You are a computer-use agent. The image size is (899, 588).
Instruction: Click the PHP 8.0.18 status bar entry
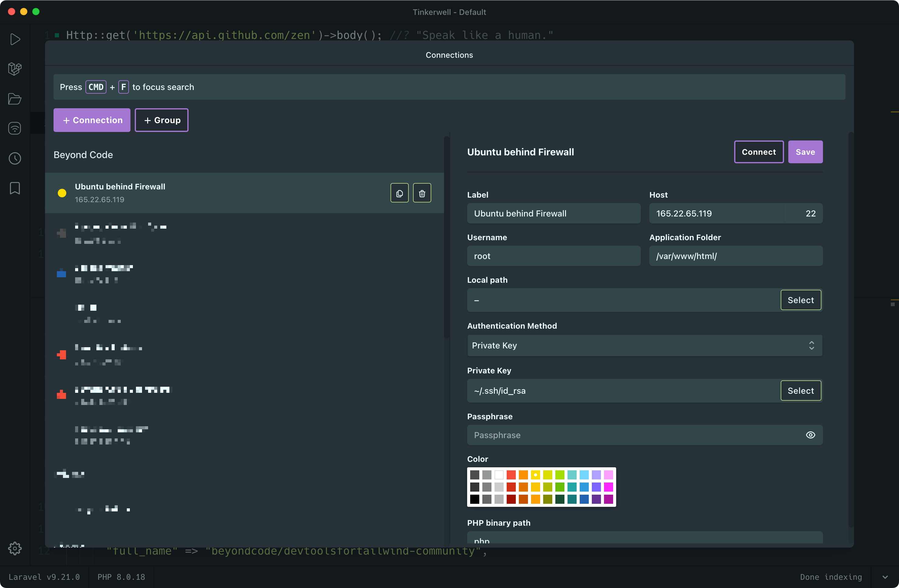121,577
